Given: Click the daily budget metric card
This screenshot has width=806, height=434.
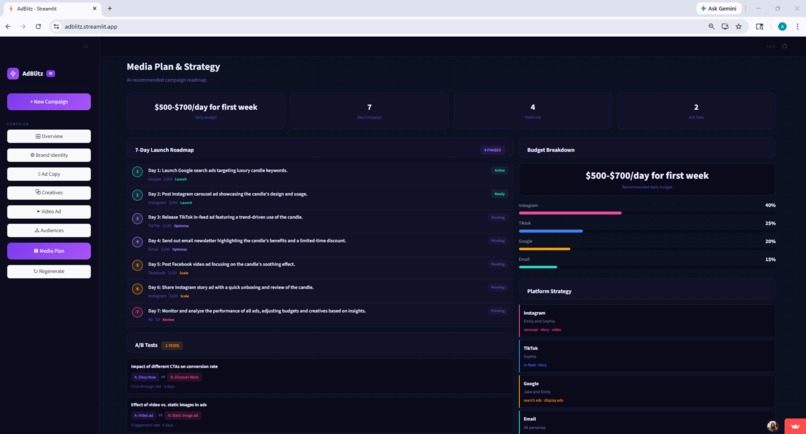Looking at the screenshot, I should [206, 111].
